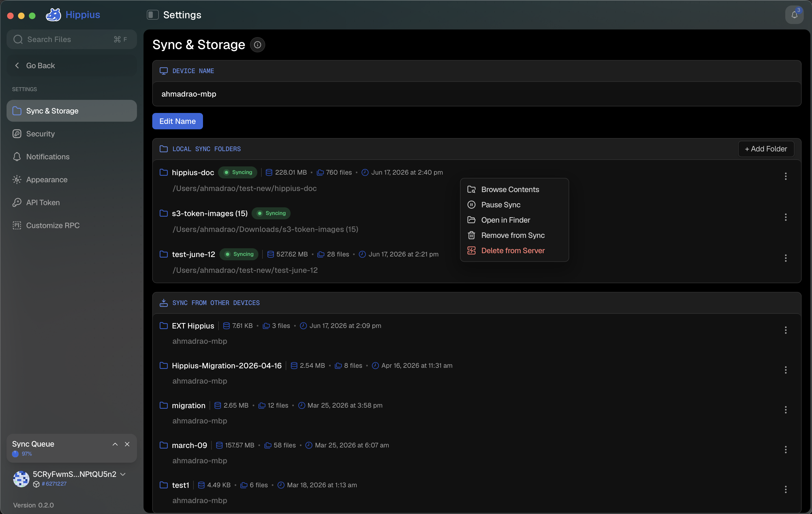812x514 pixels.
Task: Open options menu for s3-token-images (15)
Action: (785, 217)
